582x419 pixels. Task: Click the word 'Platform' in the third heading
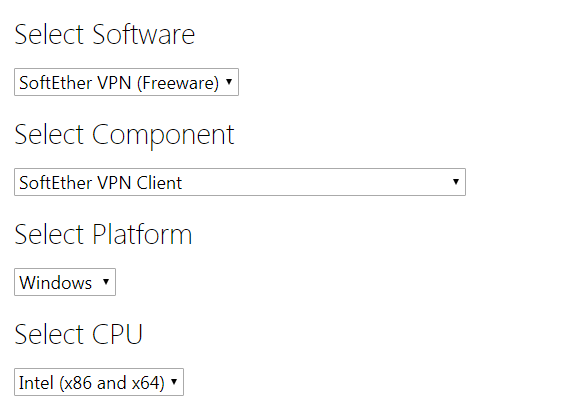click(x=142, y=235)
